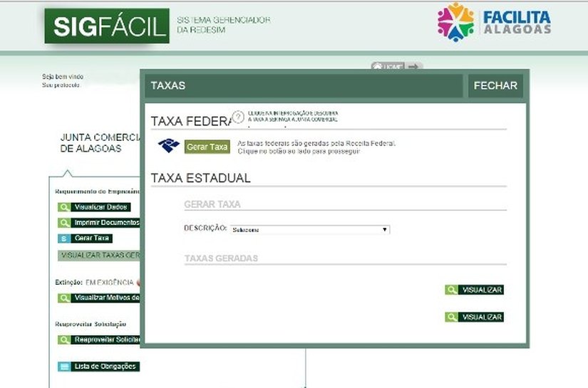Close the Taxas dialog with FECHAR

[x=495, y=85]
